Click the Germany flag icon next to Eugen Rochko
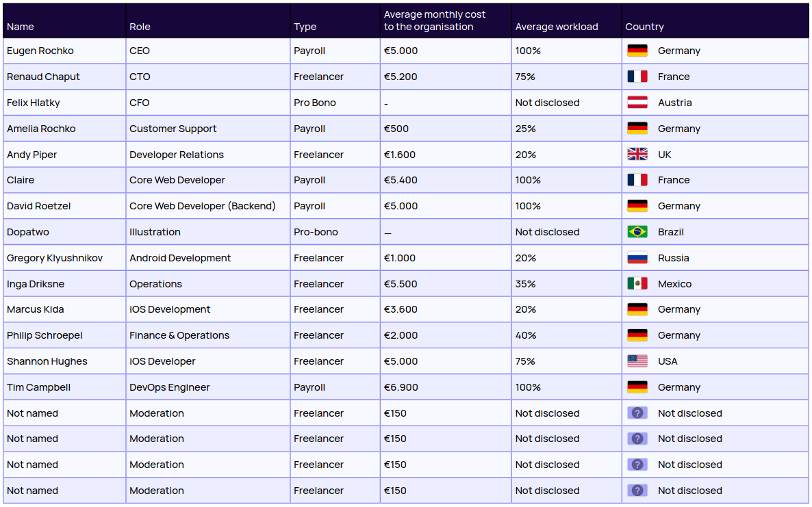812x507 pixels. point(637,50)
